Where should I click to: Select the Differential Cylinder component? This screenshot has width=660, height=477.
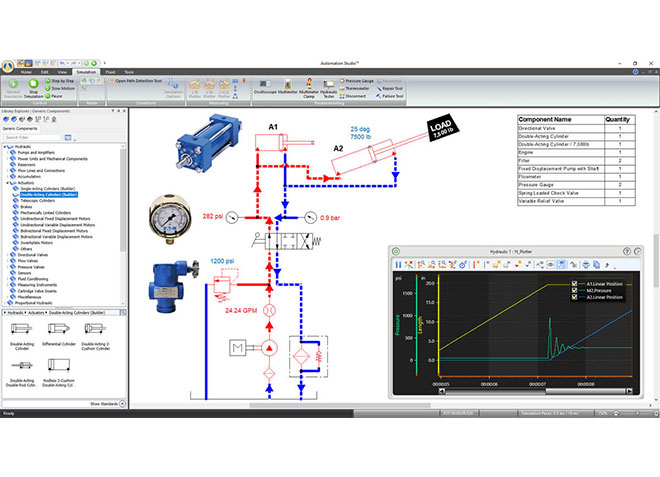[59, 336]
